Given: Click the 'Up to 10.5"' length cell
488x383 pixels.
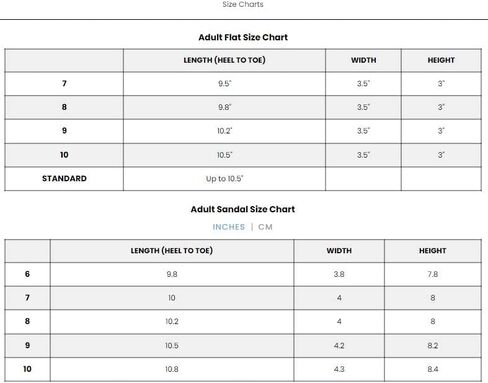Looking at the screenshot, I should 224,179.
